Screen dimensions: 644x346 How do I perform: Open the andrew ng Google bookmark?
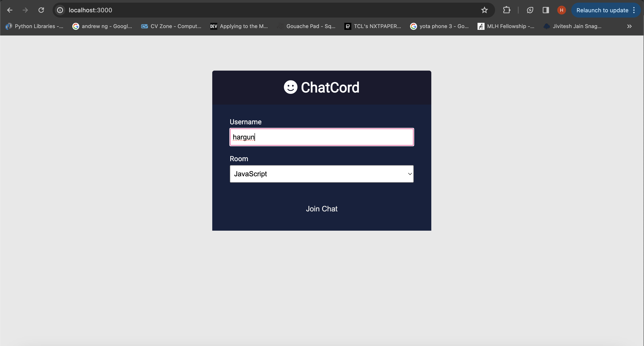pos(102,26)
